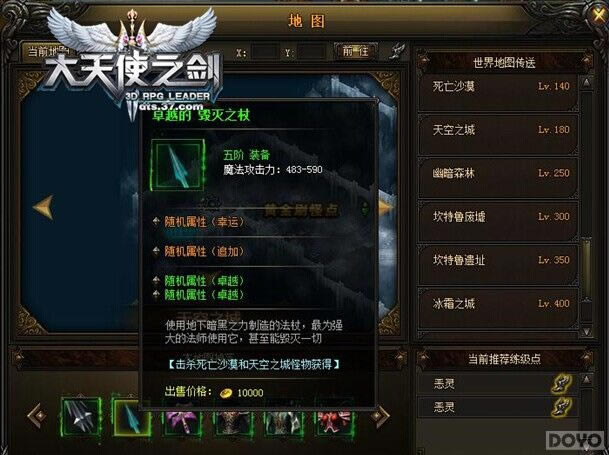Click the winged boot icon beside 前往

pyautogui.click(x=397, y=51)
